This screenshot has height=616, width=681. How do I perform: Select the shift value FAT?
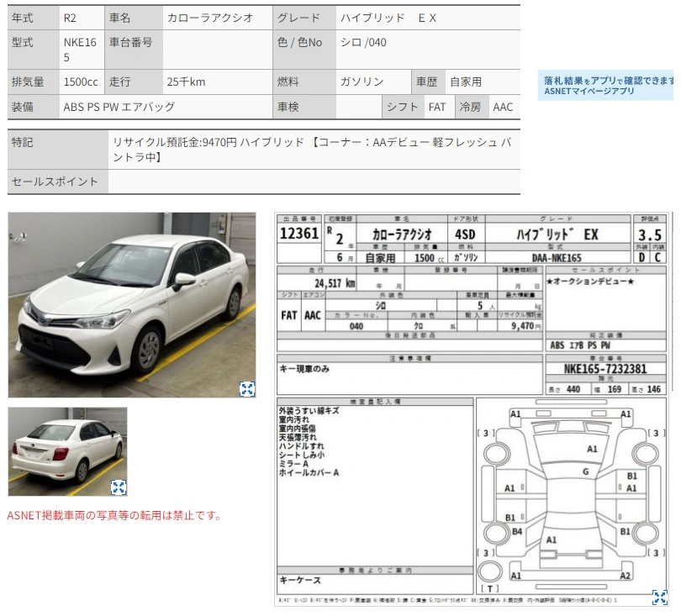pos(437,107)
